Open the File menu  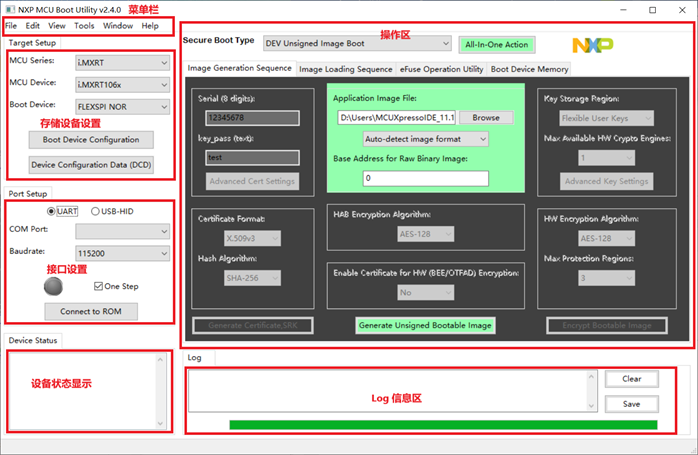(11, 26)
